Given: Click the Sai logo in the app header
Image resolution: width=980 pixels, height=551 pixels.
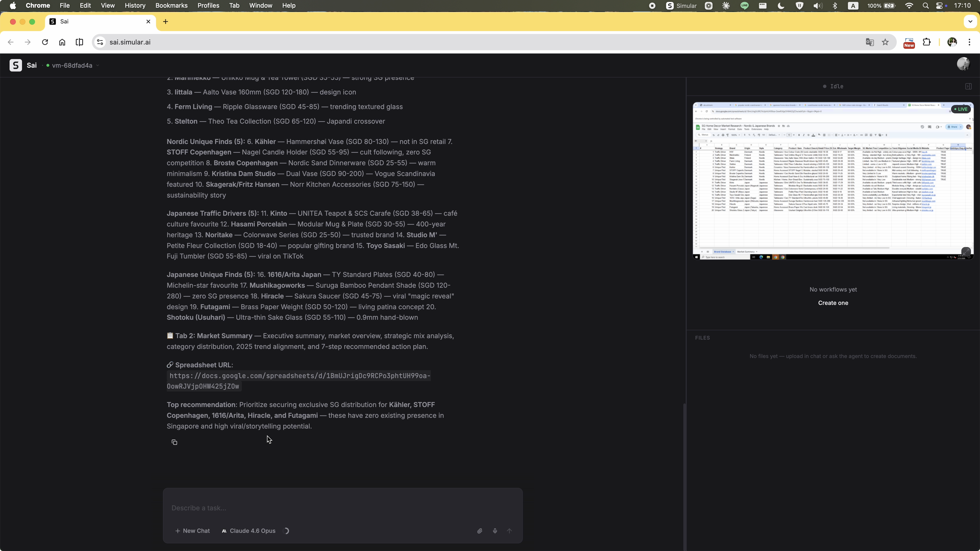Looking at the screenshot, I should [16, 65].
